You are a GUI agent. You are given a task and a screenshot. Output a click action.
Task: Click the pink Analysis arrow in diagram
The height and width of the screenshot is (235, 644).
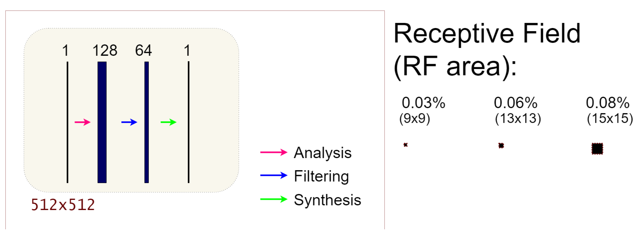tap(82, 122)
